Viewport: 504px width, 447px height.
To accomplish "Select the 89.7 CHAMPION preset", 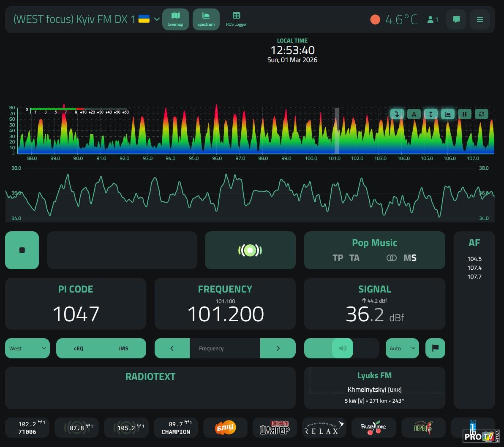I will pyautogui.click(x=176, y=428).
